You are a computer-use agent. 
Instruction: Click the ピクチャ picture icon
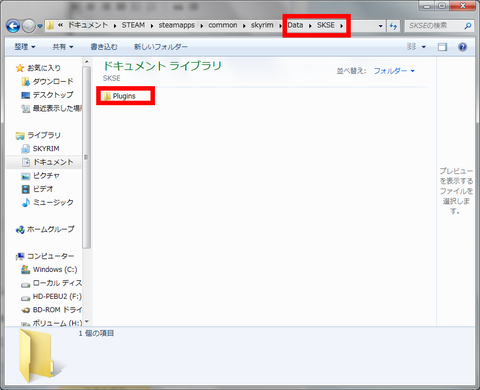(x=25, y=176)
